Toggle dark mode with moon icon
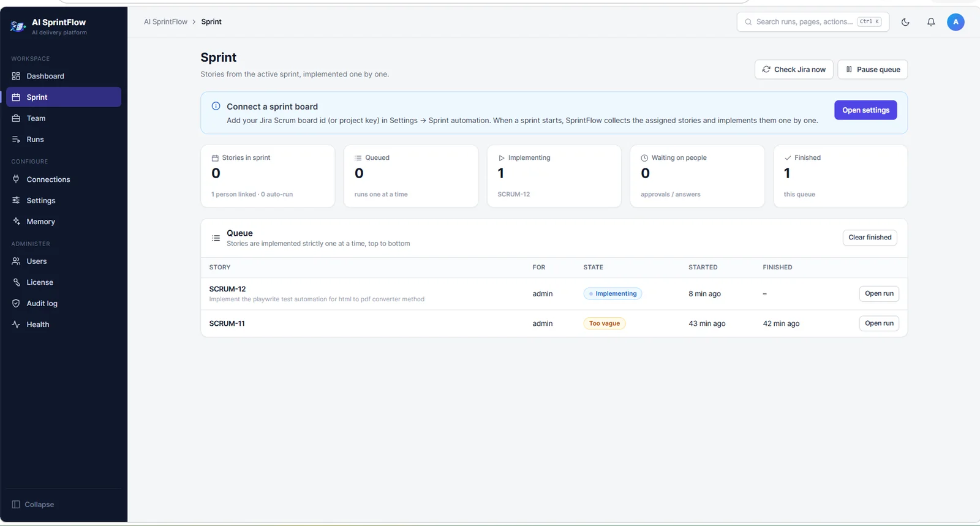Viewport: 980px width, 526px height. pyautogui.click(x=905, y=22)
